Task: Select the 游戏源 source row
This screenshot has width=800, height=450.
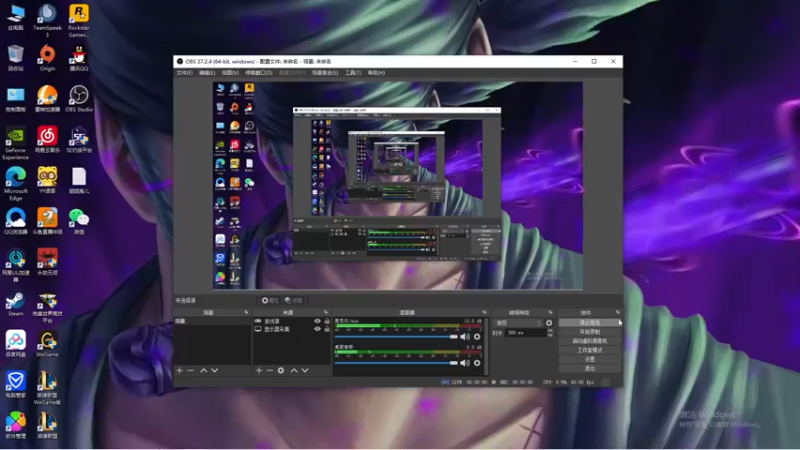Action: click(292, 321)
